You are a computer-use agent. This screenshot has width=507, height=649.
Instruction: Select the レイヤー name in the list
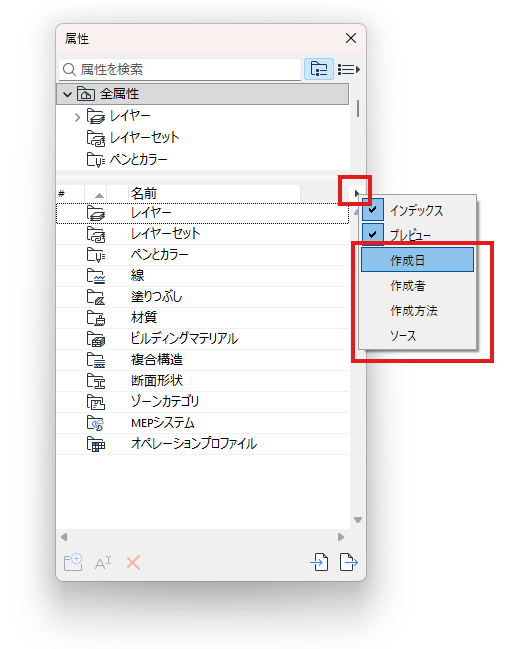point(151,213)
